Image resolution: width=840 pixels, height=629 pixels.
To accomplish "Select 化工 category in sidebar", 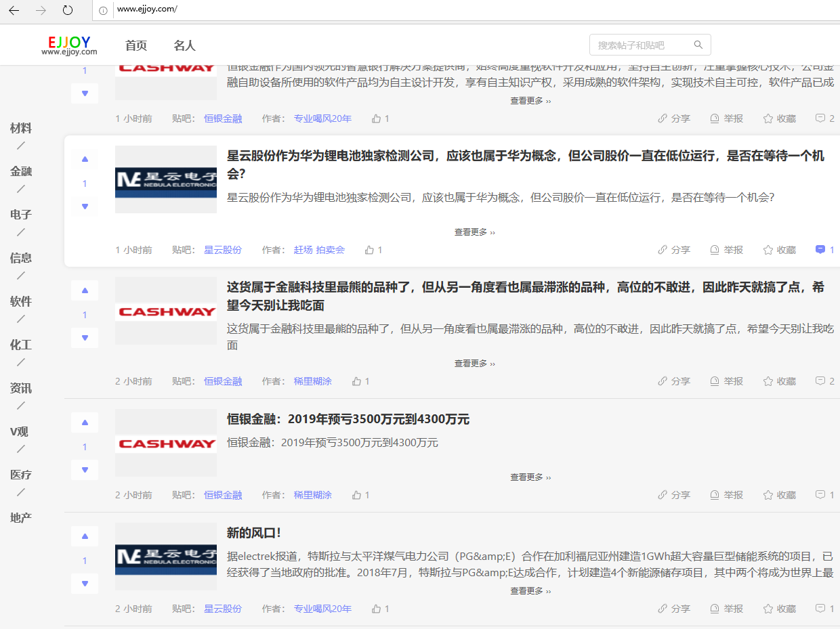I will pos(21,345).
